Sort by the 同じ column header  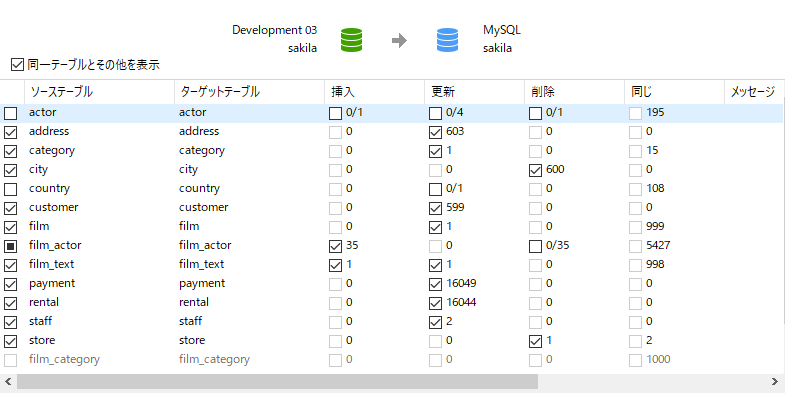675,92
